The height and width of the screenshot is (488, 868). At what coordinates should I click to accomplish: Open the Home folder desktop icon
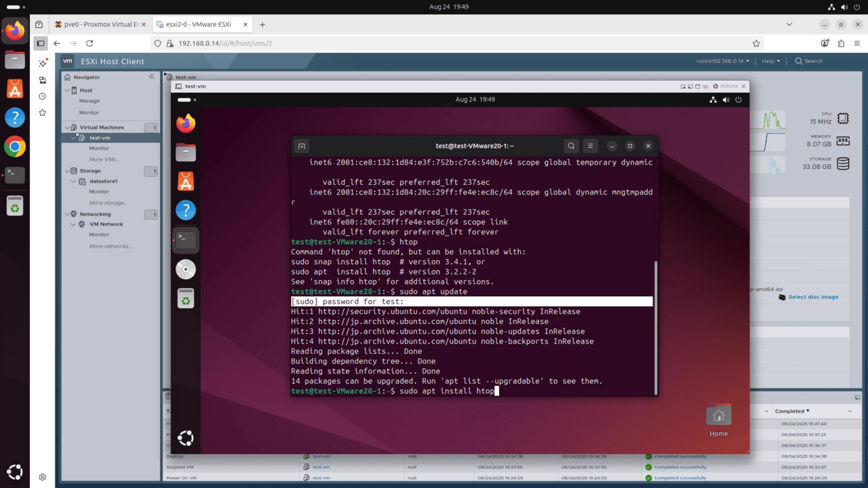pyautogui.click(x=719, y=420)
